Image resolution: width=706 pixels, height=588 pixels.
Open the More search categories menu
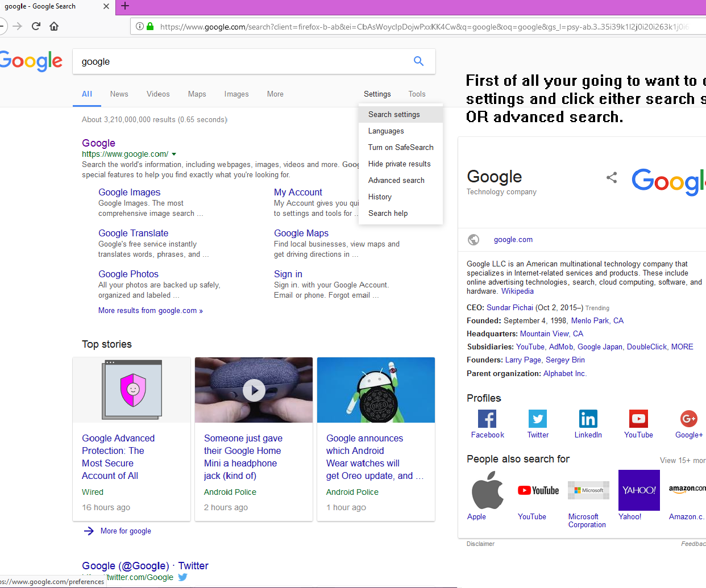275,94
